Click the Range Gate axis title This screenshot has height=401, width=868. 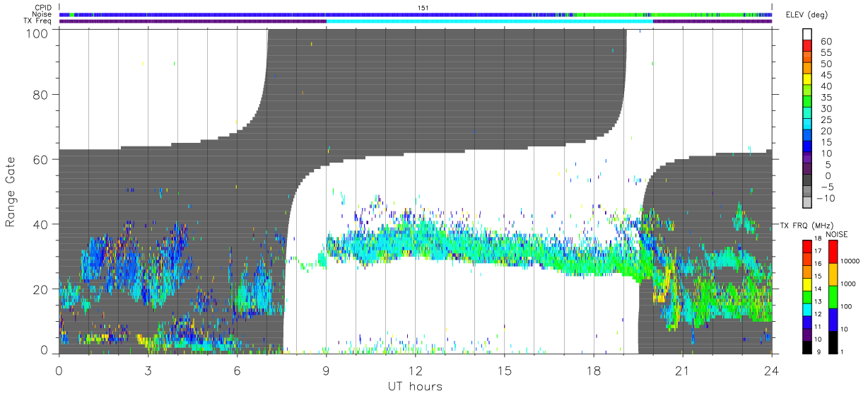click(x=11, y=192)
